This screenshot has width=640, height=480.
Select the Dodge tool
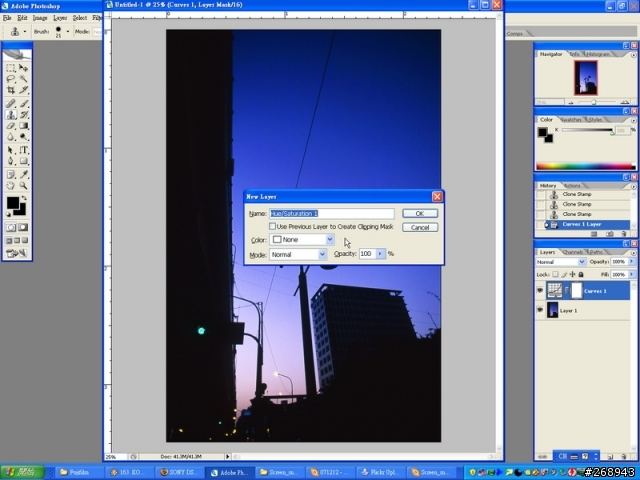(23, 137)
